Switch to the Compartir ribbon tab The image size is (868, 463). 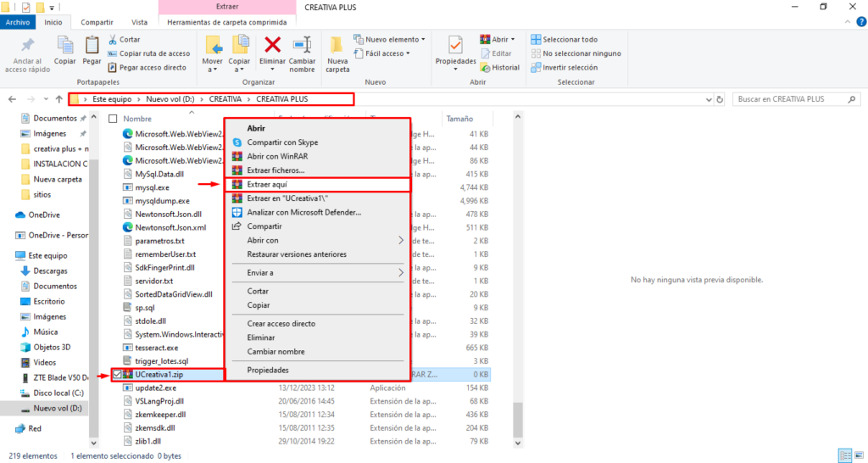click(97, 22)
